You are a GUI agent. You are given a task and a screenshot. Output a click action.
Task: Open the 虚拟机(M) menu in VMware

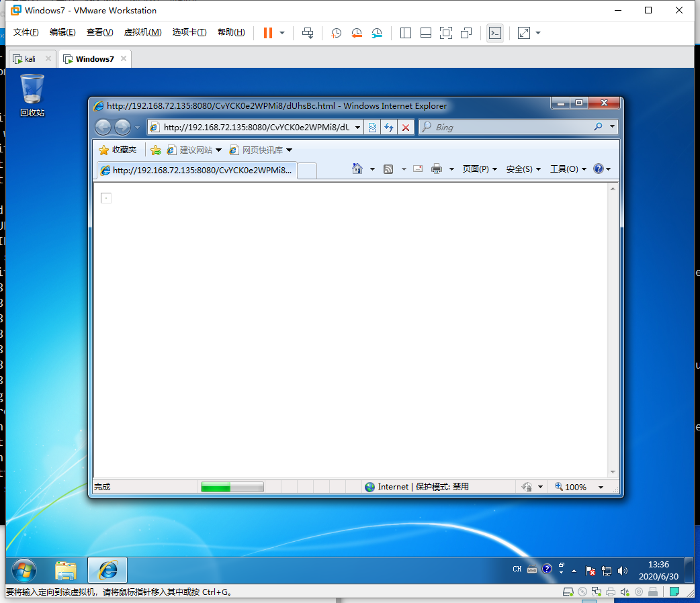pyautogui.click(x=142, y=32)
